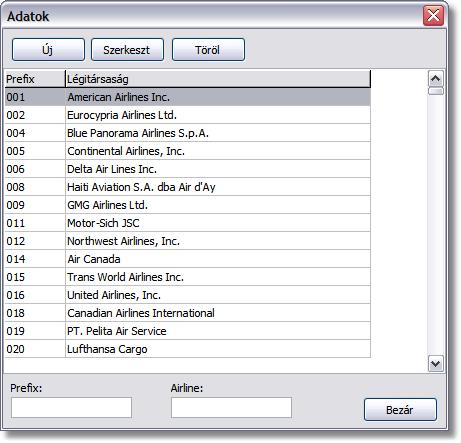Click prefix cell 019

pos(35,331)
